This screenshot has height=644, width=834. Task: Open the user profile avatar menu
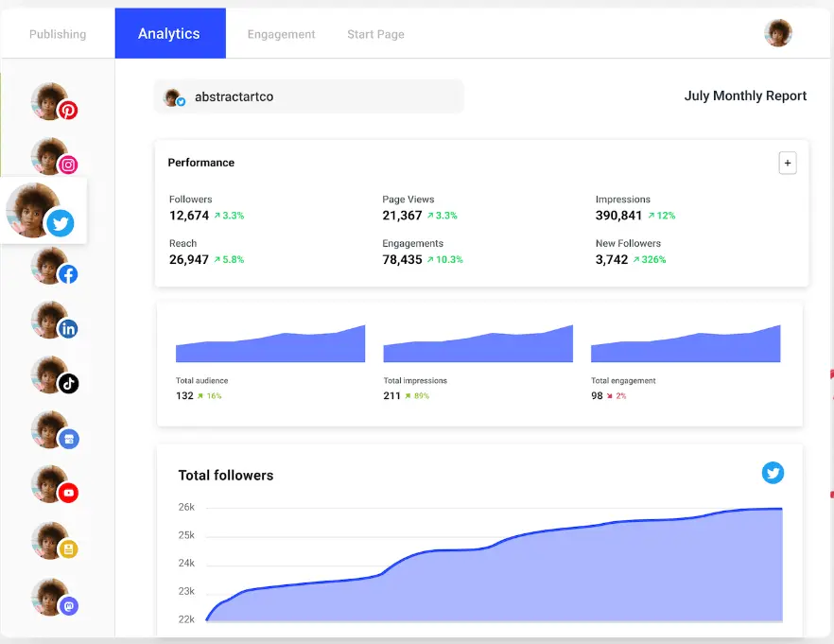777,33
